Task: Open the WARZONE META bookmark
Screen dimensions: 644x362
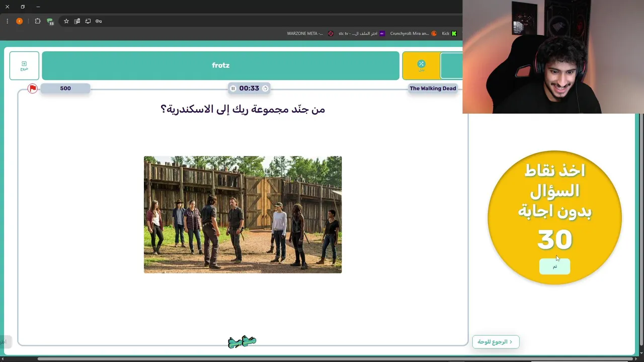Action: tap(310, 34)
